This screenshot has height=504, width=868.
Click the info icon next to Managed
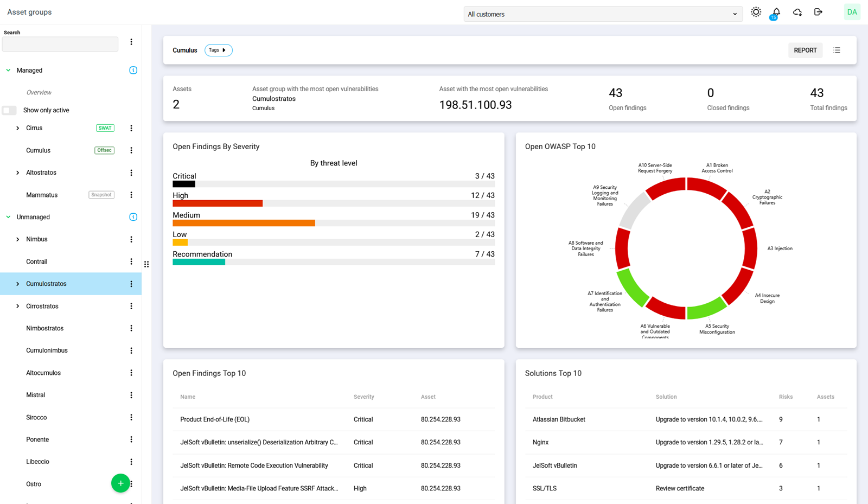pyautogui.click(x=133, y=70)
